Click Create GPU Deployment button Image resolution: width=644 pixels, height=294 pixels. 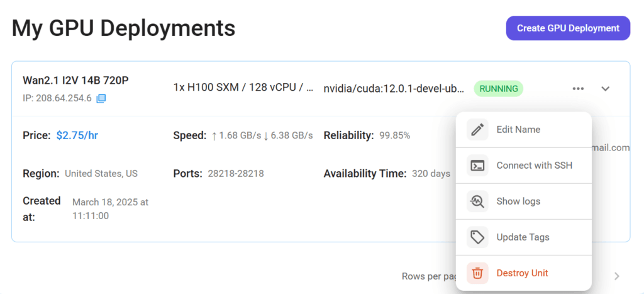[568, 28]
